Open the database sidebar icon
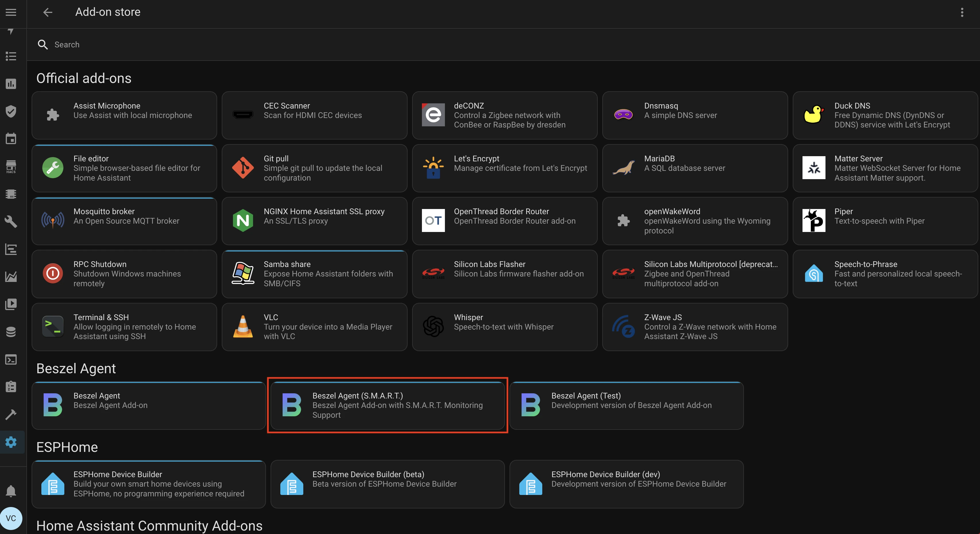 pos(11,332)
